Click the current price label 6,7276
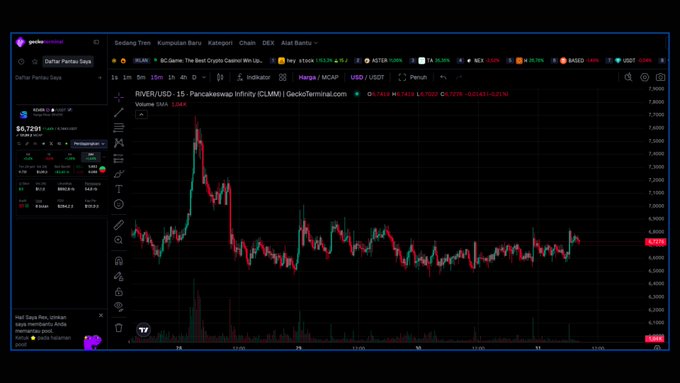The height and width of the screenshot is (383, 680). coord(655,242)
